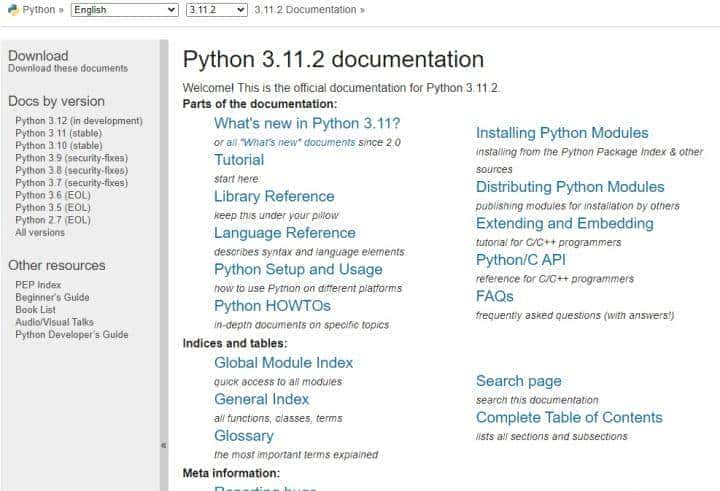The width and height of the screenshot is (720, 491).
Task: Open Python 3.7 (security-fixes) docs
Action: coord(72,183)
